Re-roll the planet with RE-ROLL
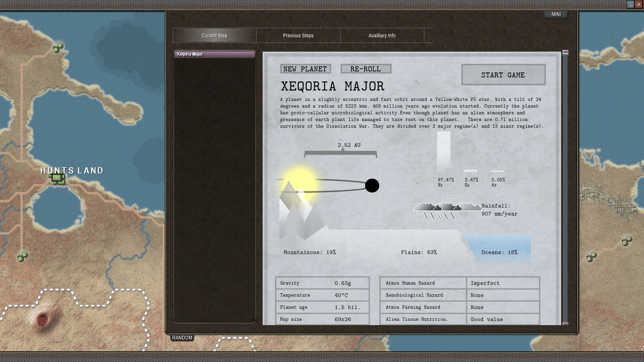644x362 pixels. (x=366, y=69)
